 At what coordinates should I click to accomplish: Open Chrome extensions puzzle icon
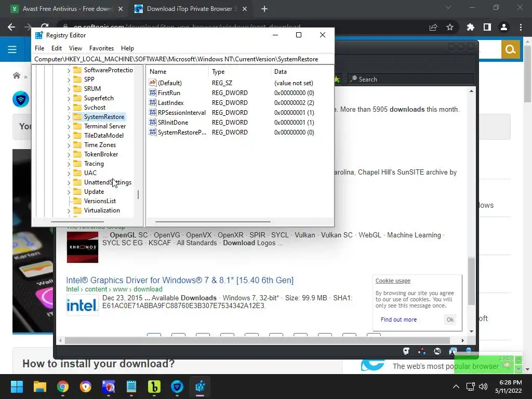click(471, 27)
